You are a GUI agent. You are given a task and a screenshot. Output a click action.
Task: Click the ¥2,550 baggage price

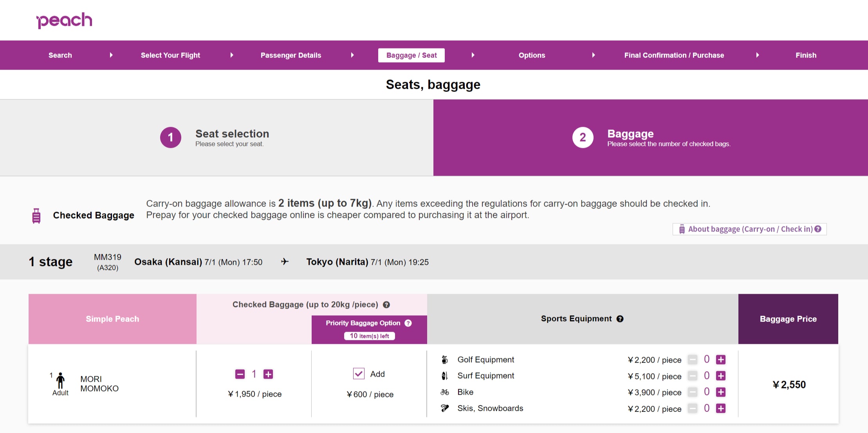pos(789,385)
